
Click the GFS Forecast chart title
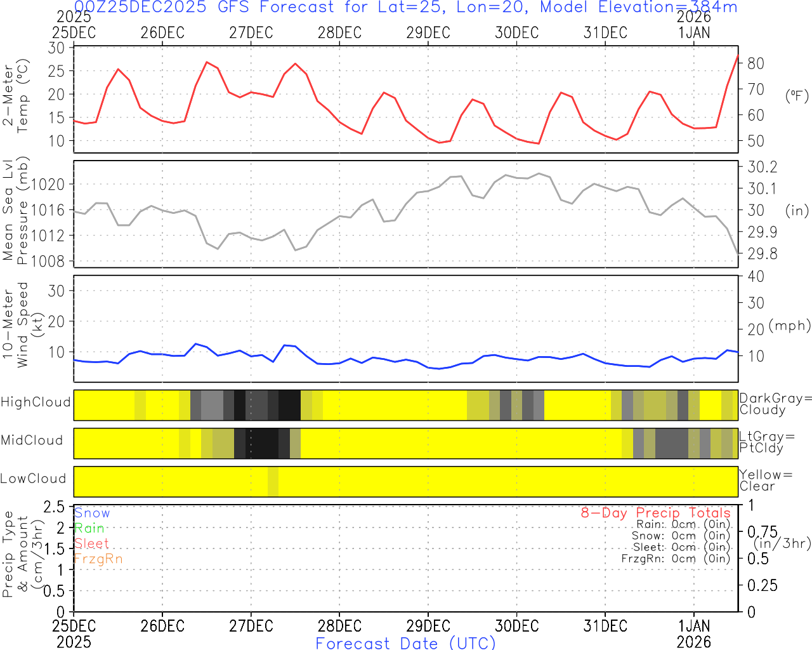[x=406, y=8]
